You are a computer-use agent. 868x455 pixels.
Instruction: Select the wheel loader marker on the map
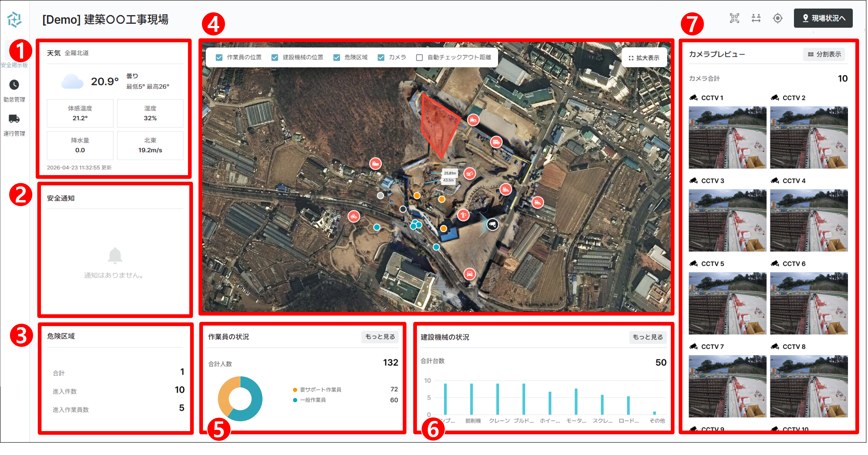[x=537, y=203]
